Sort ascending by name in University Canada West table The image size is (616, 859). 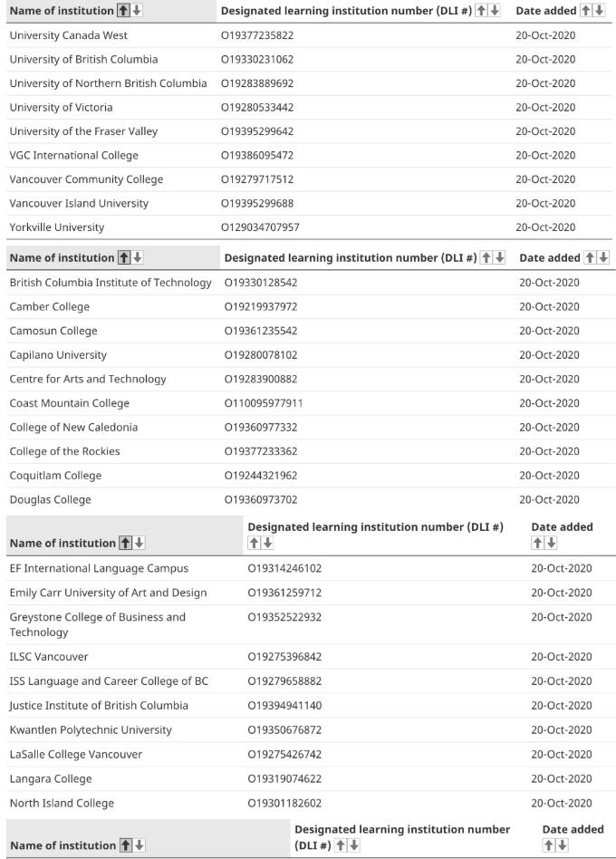click(123, 11)
